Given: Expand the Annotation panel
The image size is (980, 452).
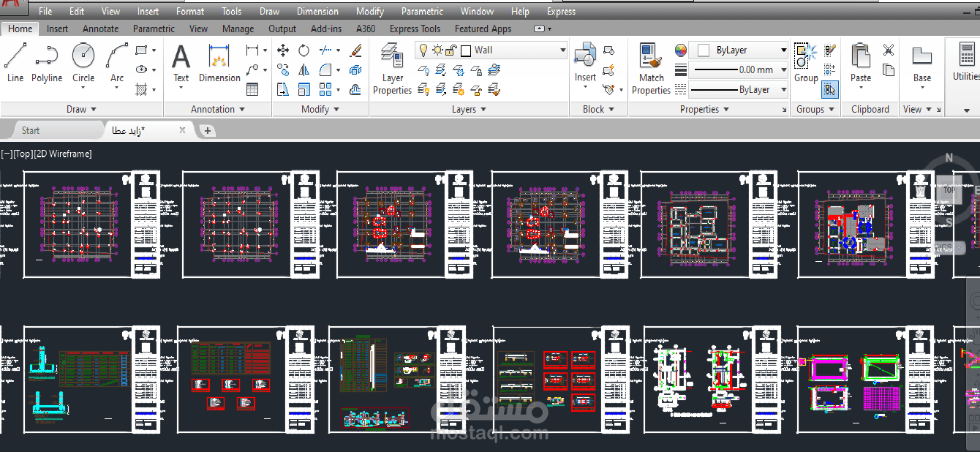Looking at the screenshot, I should click(x=217, y=109).
